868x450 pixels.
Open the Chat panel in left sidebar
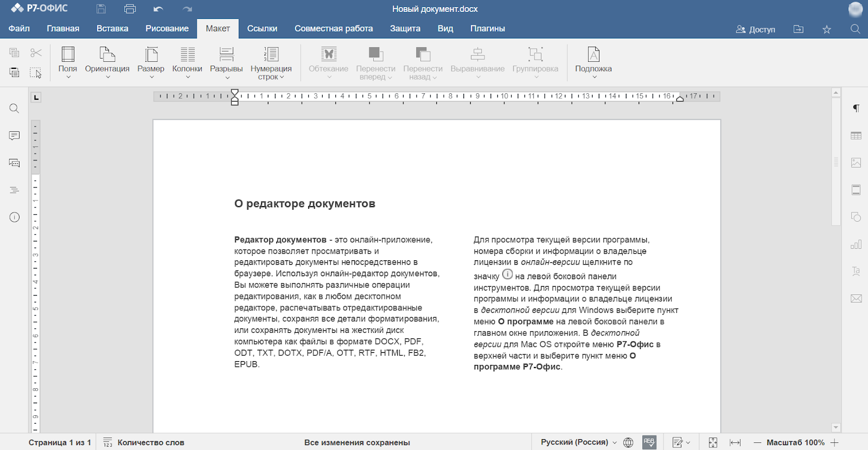[14, 163]
